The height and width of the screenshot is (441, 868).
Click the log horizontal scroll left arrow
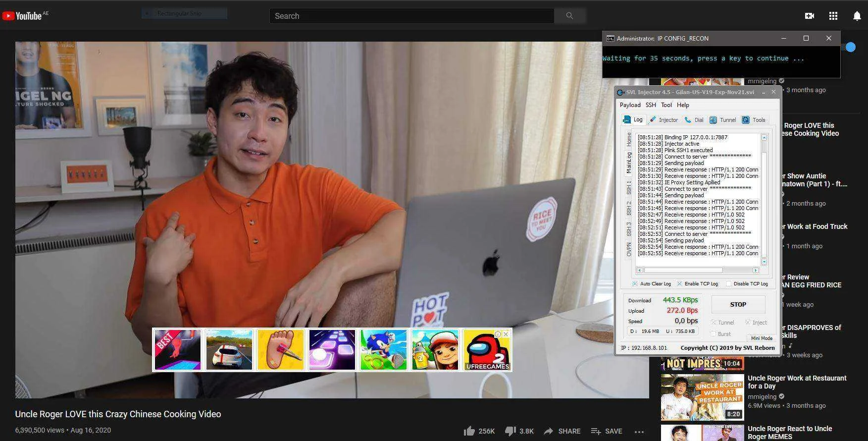click(x=640, y=271)
